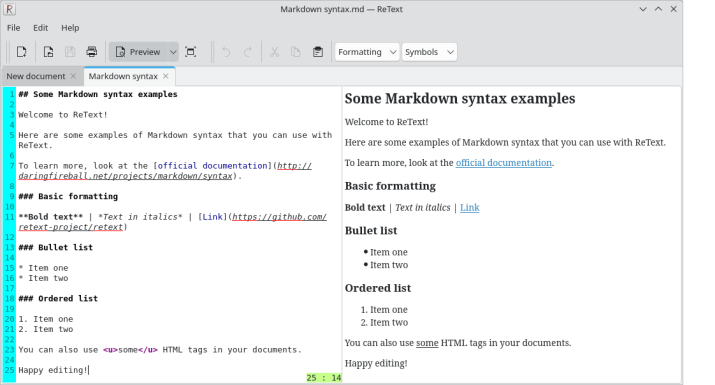Close the Markdown syntax tab
Viewport: 715px width, 385px height.
(x=166, y=76)
